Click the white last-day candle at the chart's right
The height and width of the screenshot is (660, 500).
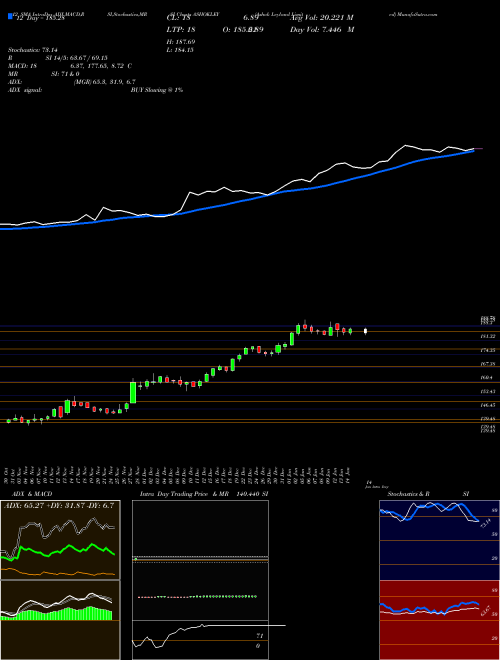coord(365,331)
